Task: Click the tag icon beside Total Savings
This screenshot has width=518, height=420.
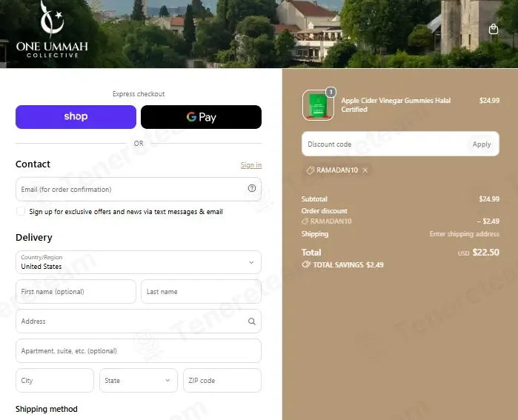Action: click(306, 264)
